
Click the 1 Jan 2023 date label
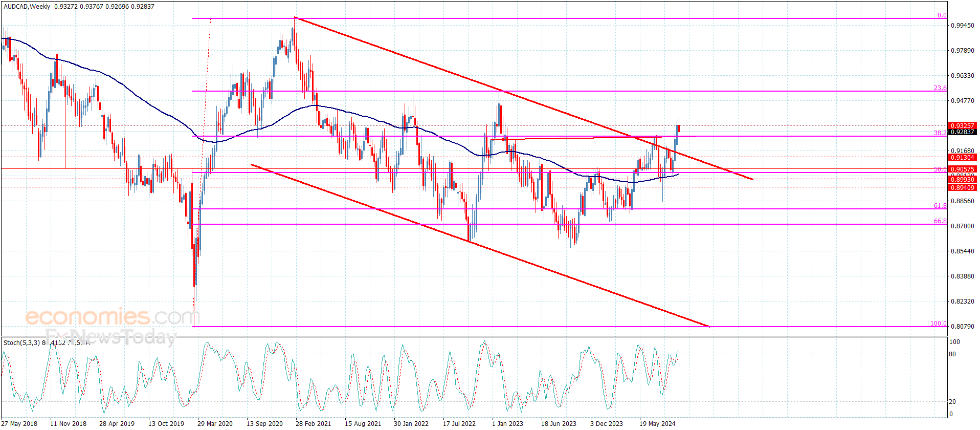[x=507, y=423]
